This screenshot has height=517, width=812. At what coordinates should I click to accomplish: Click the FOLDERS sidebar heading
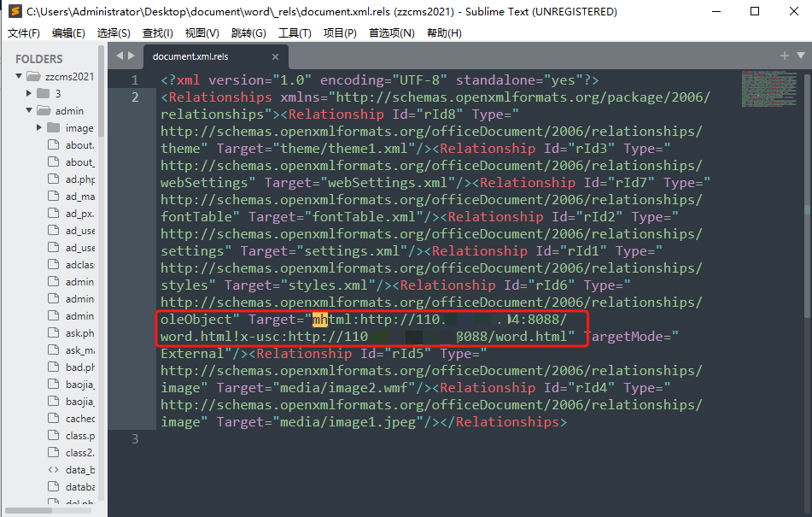click(38, 59)
